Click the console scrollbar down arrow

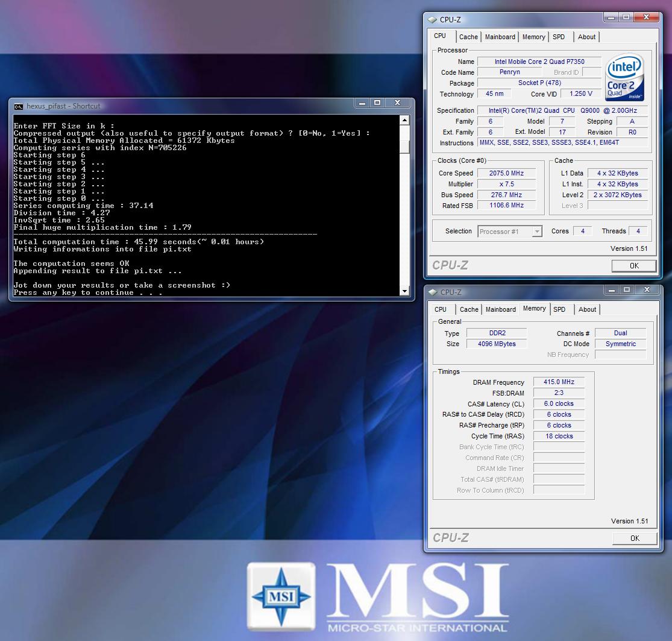click(404, 291)
